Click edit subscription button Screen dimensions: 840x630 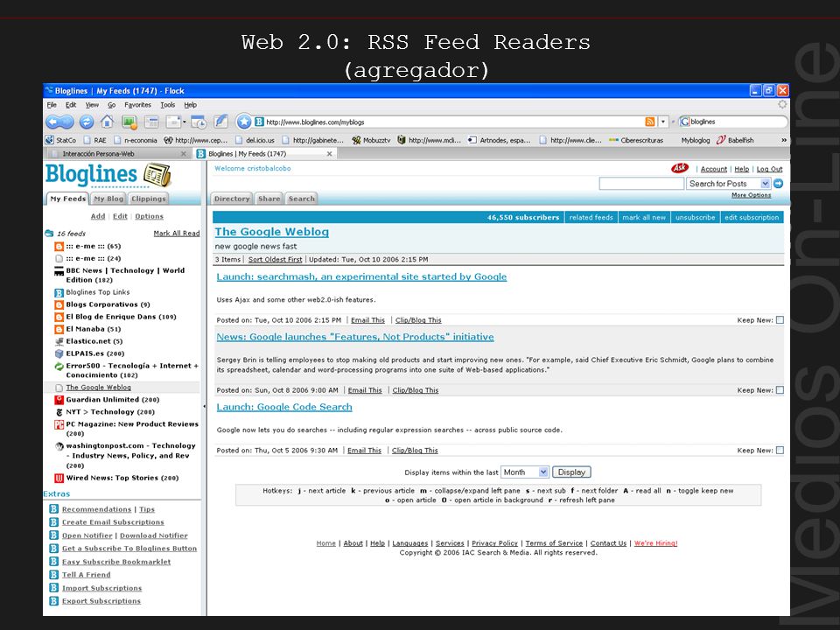click(752, 218)
